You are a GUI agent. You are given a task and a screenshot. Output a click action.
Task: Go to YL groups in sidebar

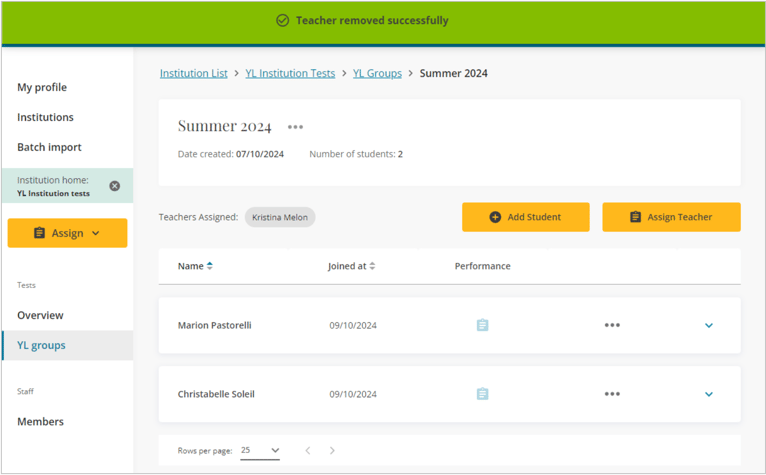41,345
